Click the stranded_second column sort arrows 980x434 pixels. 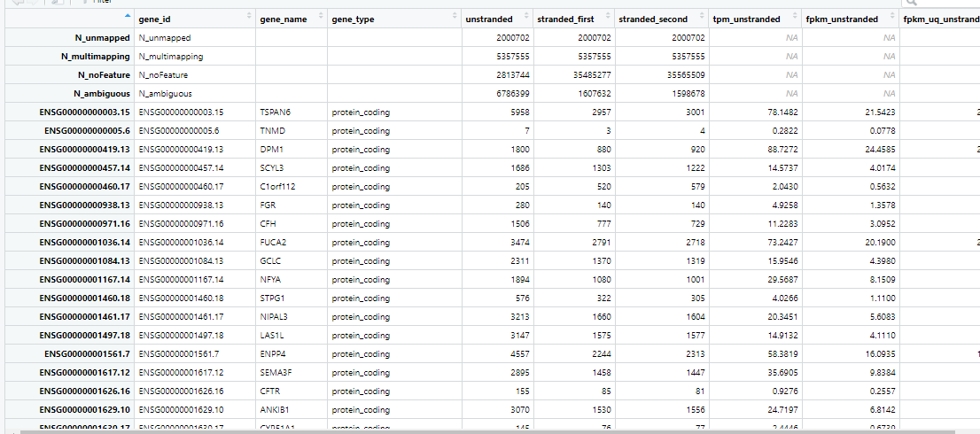point(703,15)
